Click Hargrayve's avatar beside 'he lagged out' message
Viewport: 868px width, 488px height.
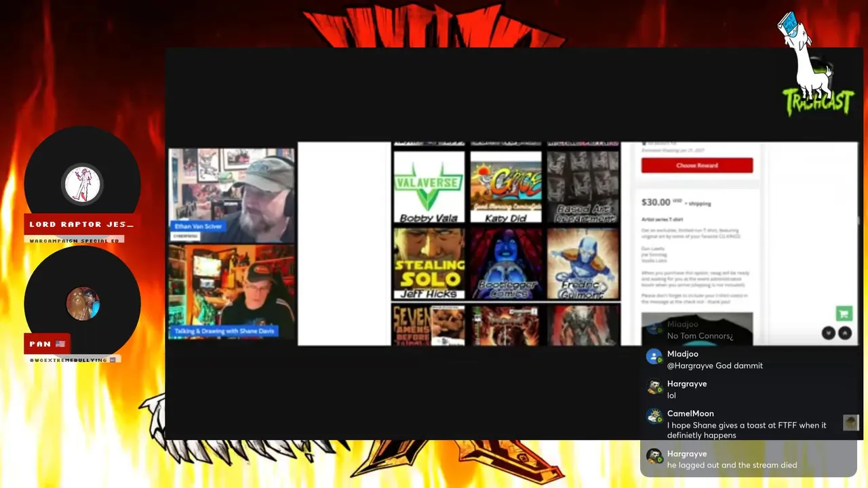654,457
